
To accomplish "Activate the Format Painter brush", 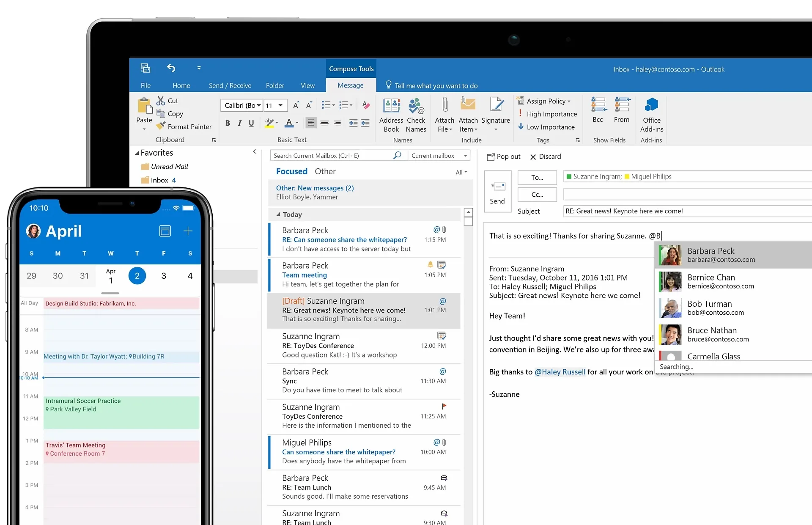I will (x=161, y=126).
